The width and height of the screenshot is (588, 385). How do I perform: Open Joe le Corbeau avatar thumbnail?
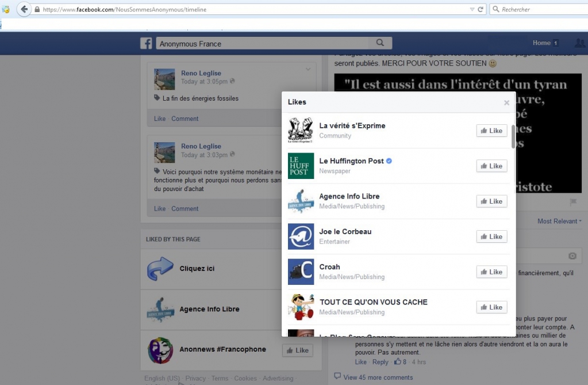pyautogui.click(x=301, y=237)
